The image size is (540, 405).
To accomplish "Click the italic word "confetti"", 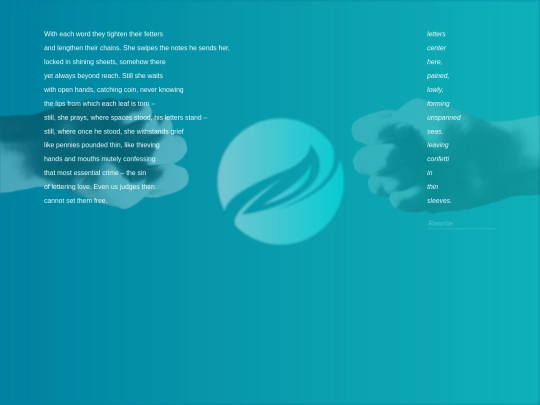I will pyautogui.click(x=438, y=159).
